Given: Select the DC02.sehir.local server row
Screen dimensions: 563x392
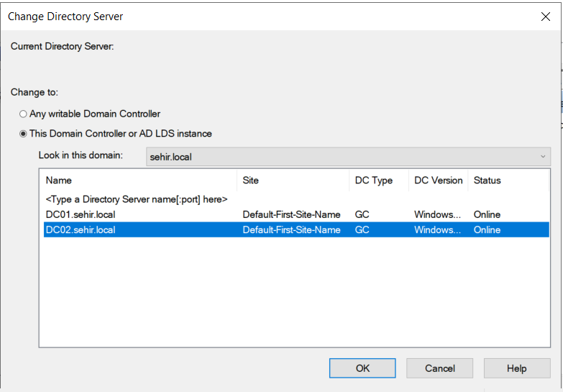Looking at the screenshot, I should tap(81, 230).
